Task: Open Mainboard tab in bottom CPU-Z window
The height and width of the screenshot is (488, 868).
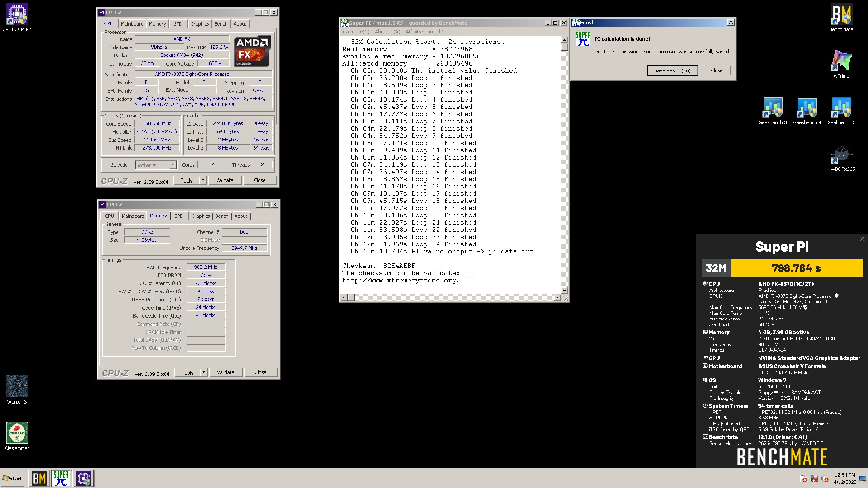Action: click(x=133, y=216)
